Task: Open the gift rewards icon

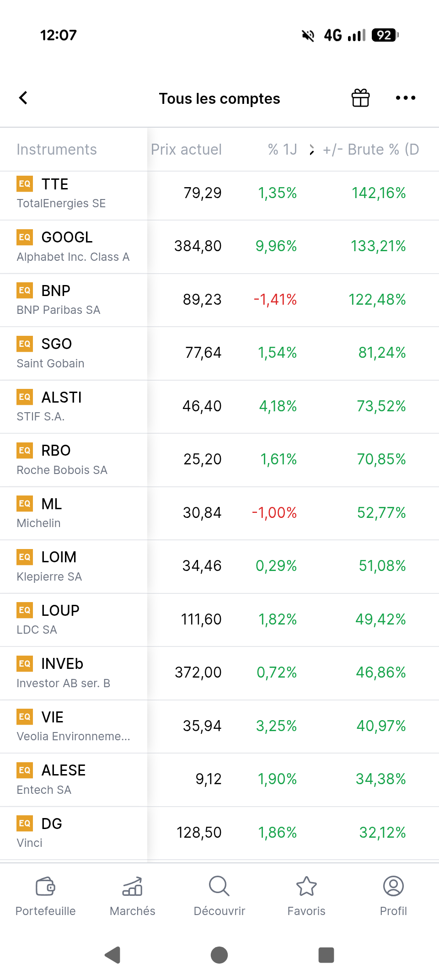Action: [x=360, y=98]
